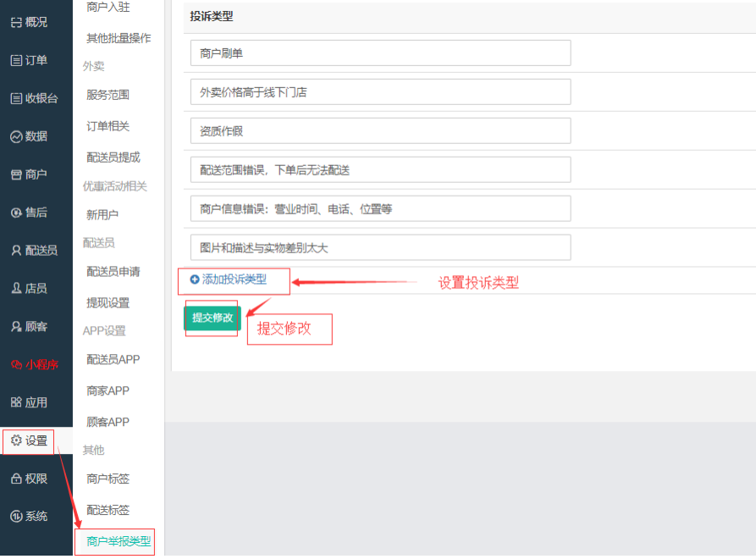
Task: Open 概况 in the main sidebar
Action: point(36,22)
